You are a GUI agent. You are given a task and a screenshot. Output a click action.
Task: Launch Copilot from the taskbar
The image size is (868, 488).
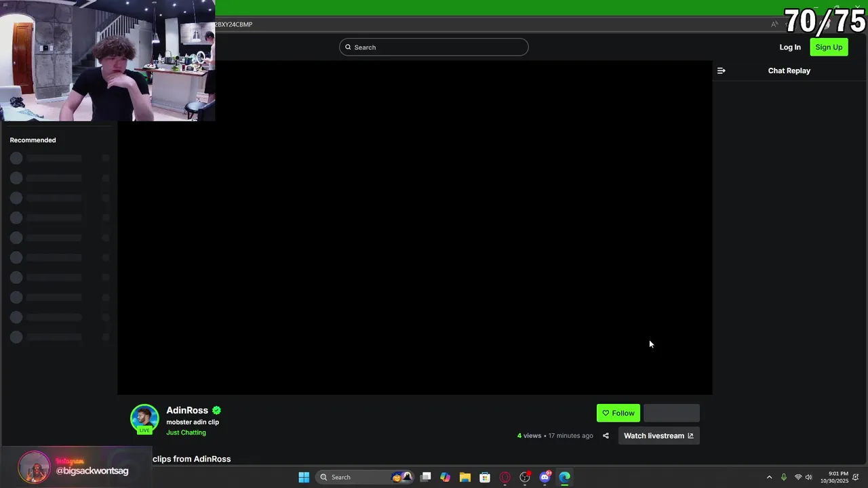(x=446, y=477)
